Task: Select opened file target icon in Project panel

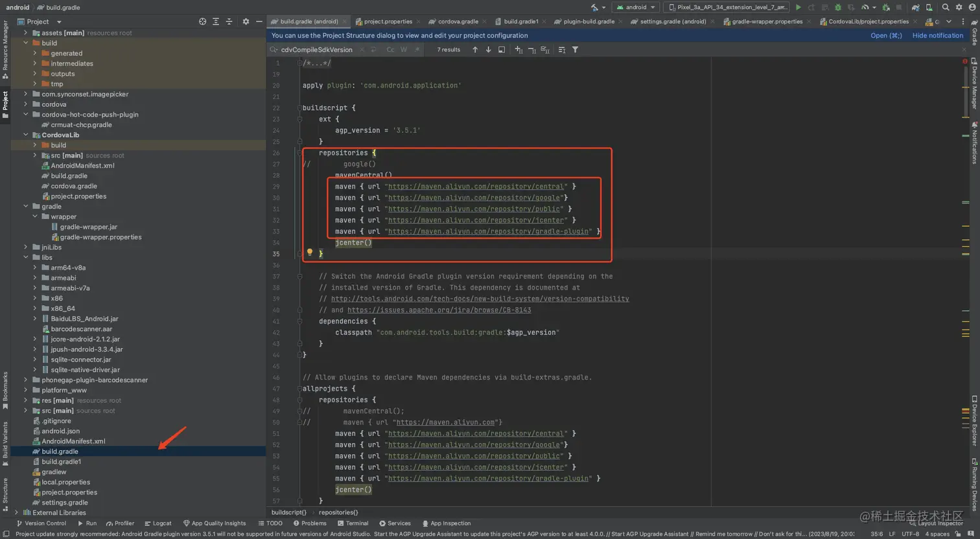Action: click(202, 21)
